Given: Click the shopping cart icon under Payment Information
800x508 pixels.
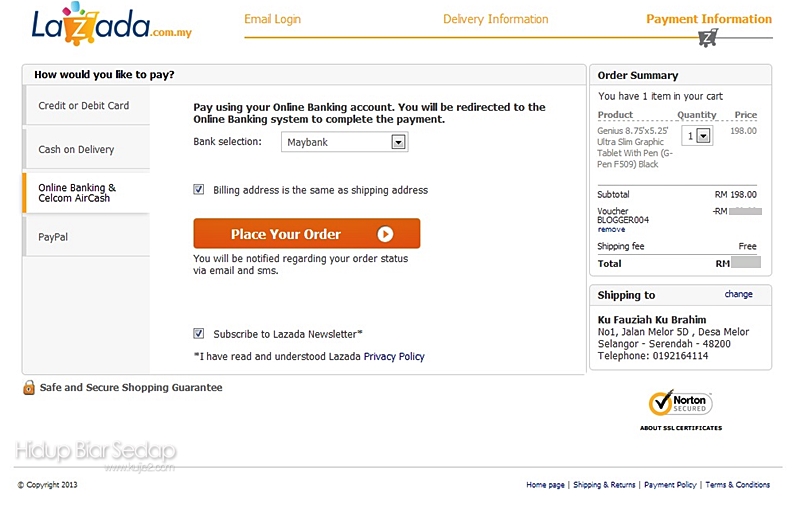Looking at the screenshot, I should tap(708, 39).
